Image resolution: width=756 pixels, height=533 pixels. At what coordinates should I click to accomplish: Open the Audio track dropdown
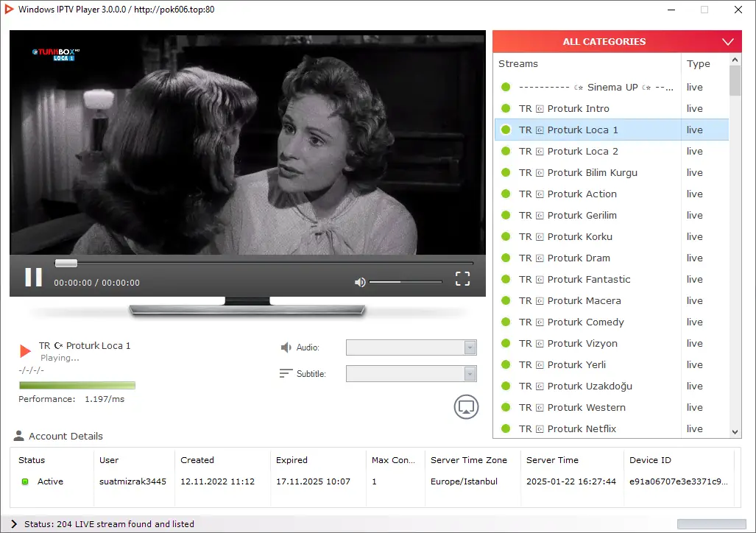pos(411,347)
